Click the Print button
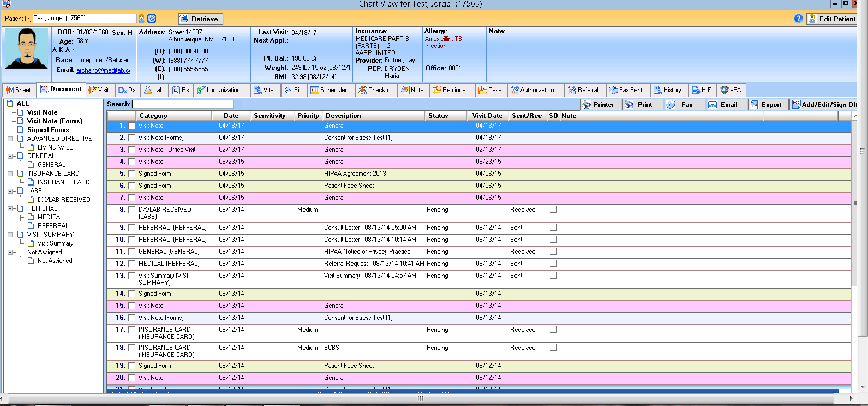This screenshot has height=406, width=868. 643,104
